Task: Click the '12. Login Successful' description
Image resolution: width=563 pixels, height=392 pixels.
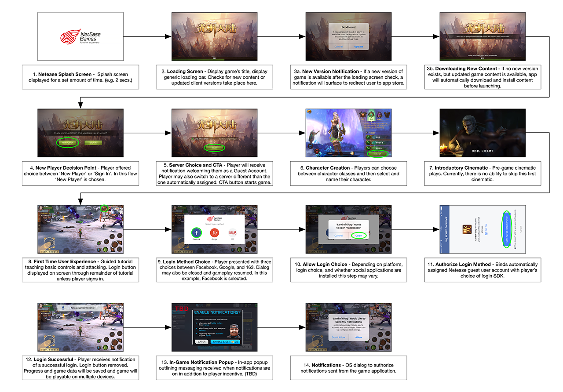Action: [80, 368]
